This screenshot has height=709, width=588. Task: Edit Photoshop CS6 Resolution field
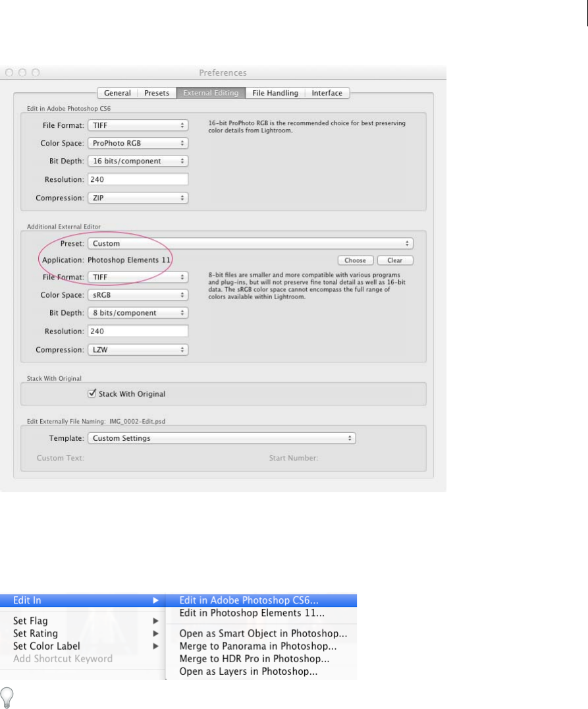pos(138,179)
